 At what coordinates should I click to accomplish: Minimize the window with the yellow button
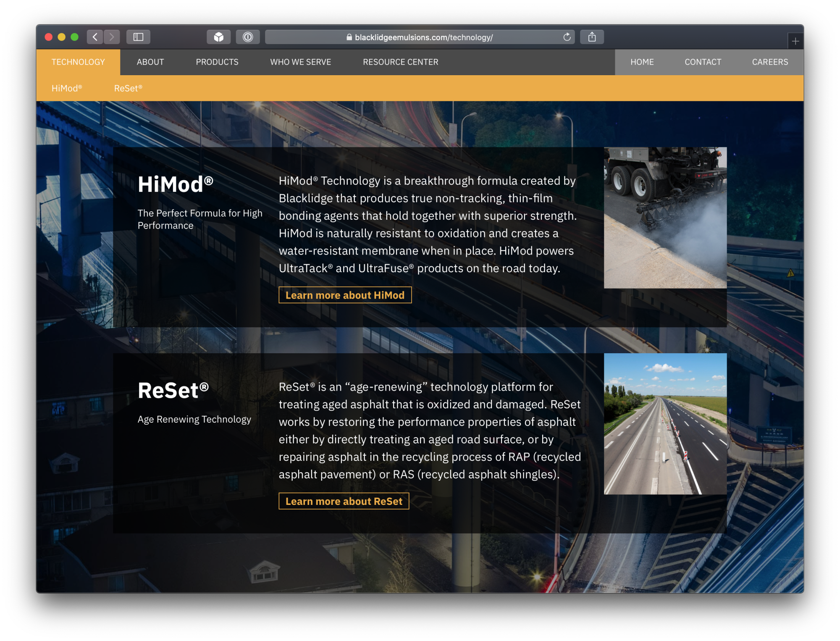coord(62,37)
